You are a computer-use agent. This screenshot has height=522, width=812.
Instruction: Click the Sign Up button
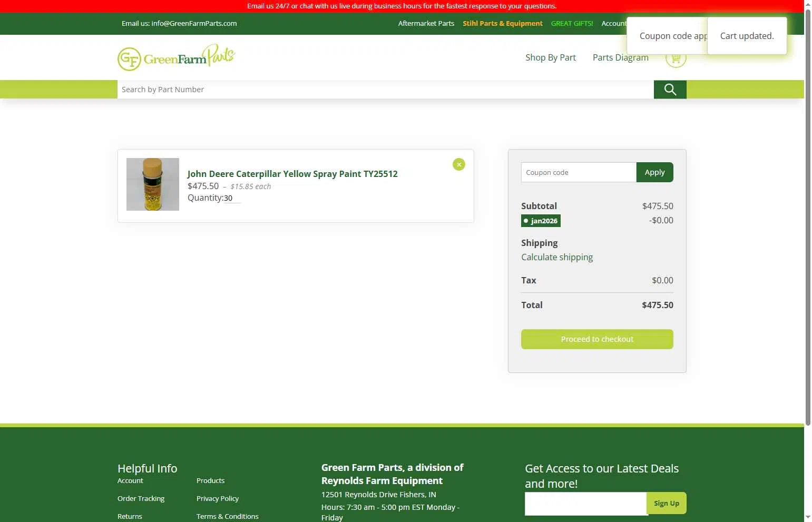(667, 503)
